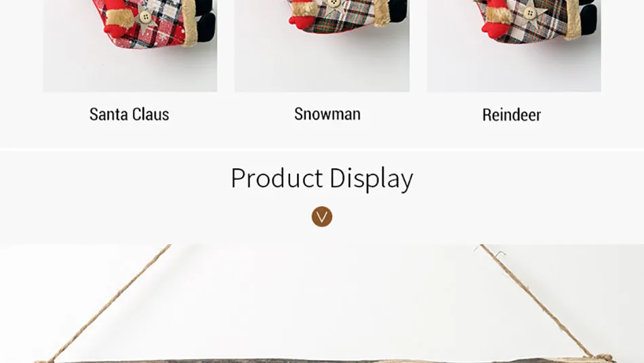This screenshot has height=363, width=644.
Task: Click the star button on Reindeer ornament
Action: (531, 13)
